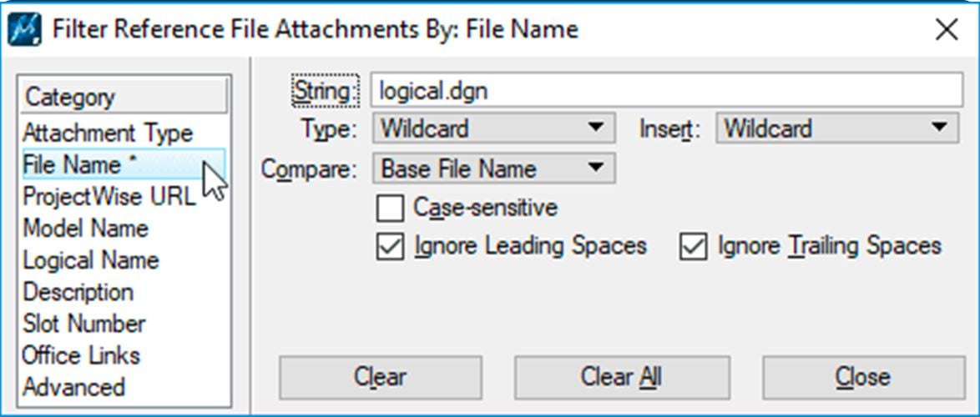
Task: Select the Advanced category
Action: click(74, 387)
